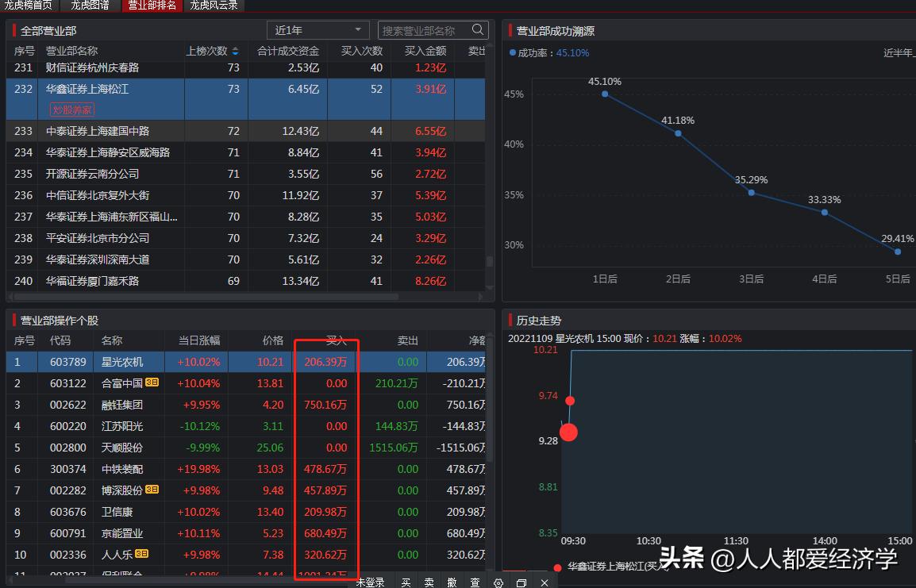The height and width of the screenshot is (588, 916).
Task: Click the 3日 badge beside 博深股份
Action: coord(152,490)
